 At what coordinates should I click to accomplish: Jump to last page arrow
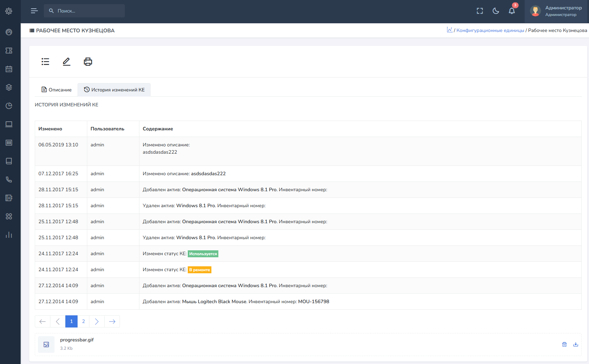tap(112, 321)
